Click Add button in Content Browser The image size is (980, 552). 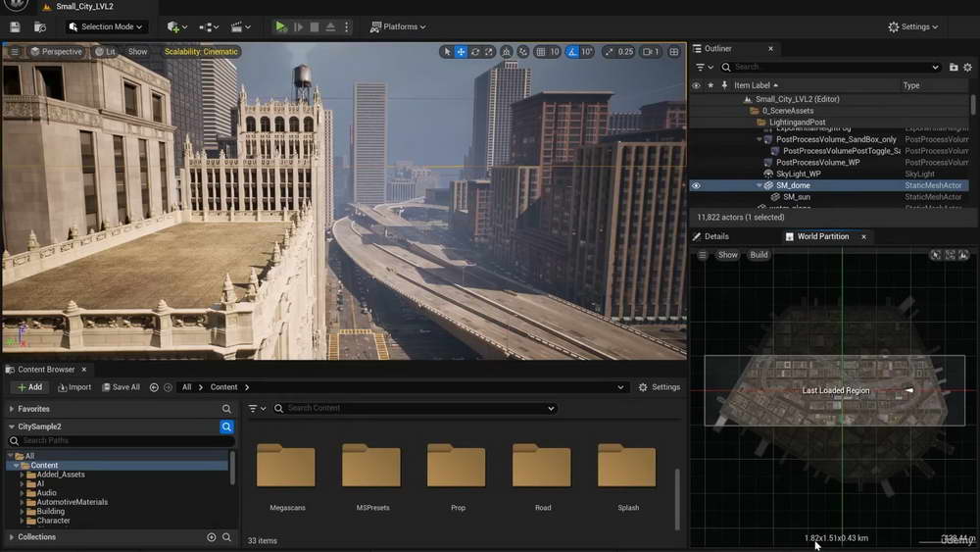click(x=29, y=387)
